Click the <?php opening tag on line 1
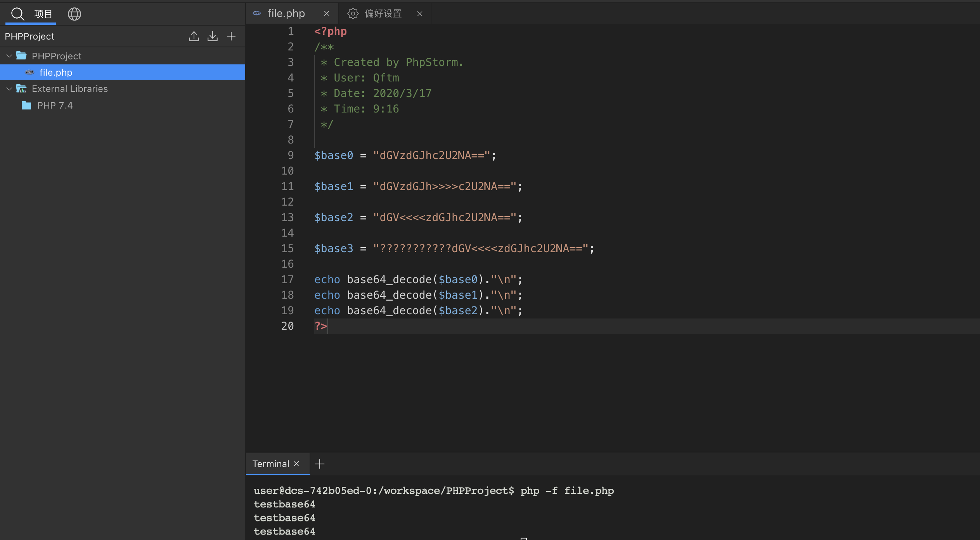 (331, 31)
